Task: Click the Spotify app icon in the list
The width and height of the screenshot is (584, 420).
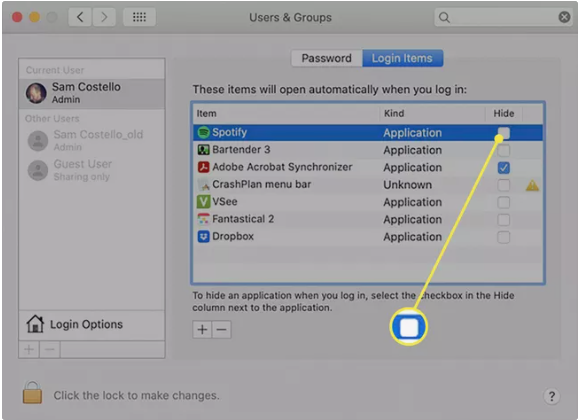Action: tap(203, 132)
